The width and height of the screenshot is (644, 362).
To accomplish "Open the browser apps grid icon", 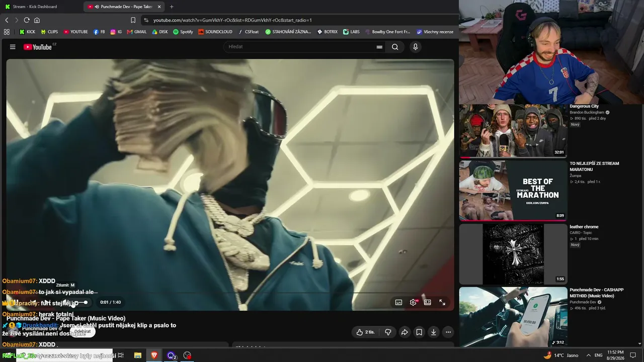I will click(7, 32).
